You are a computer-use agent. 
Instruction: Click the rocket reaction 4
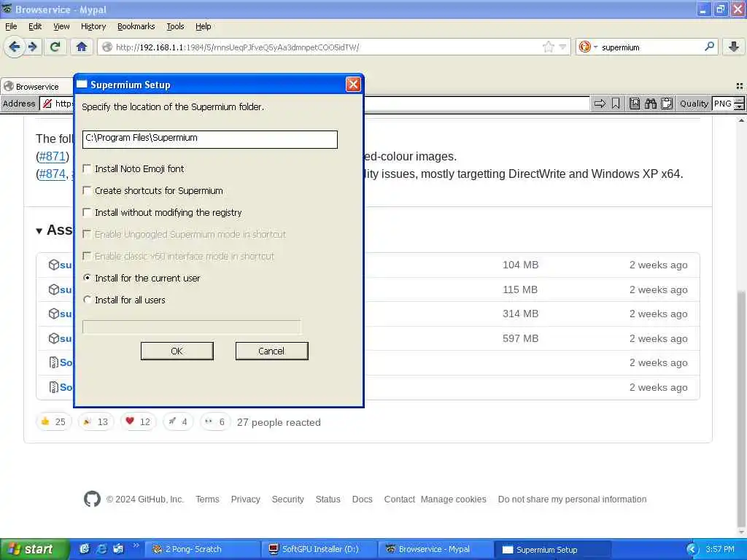tap(178, 422)
